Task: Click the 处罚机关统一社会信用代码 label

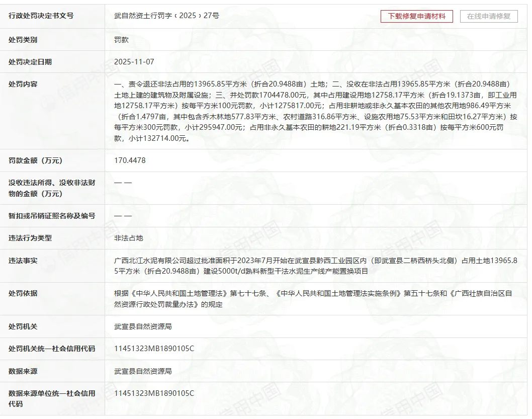Action: coord(52,349)
